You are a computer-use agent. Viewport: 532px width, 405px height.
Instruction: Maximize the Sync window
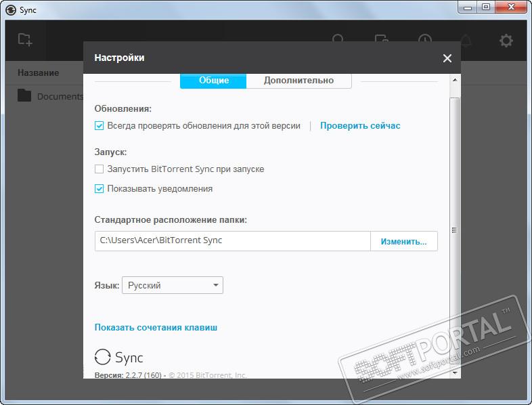coord(486,7)
